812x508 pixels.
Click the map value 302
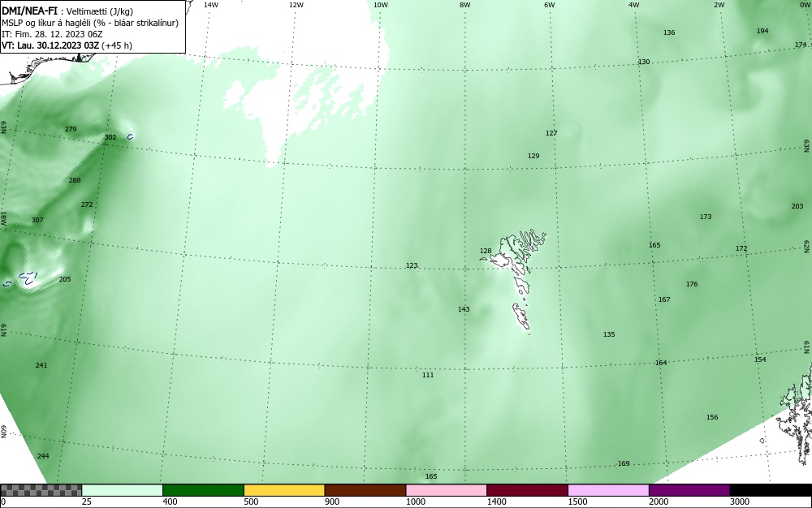(110, 137)
